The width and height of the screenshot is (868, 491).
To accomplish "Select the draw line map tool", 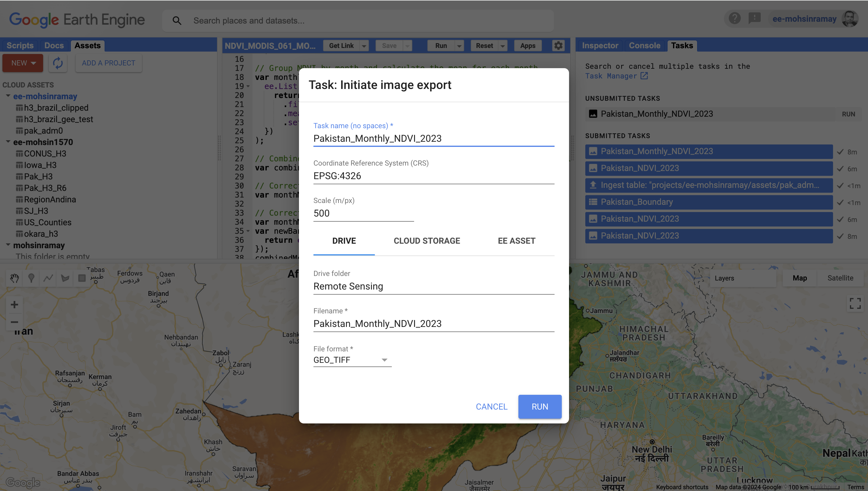I will 48,278.
